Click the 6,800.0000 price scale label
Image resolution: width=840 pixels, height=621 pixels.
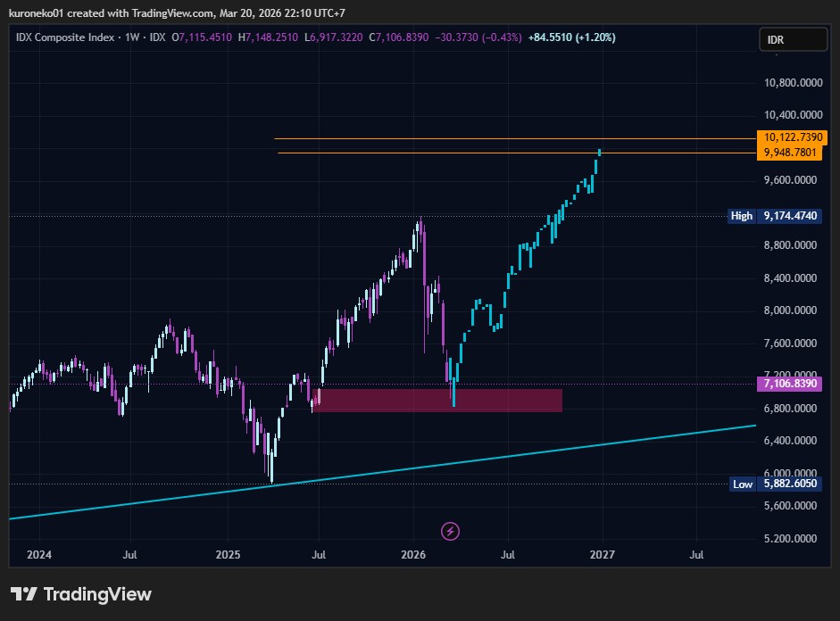point(790,409)
